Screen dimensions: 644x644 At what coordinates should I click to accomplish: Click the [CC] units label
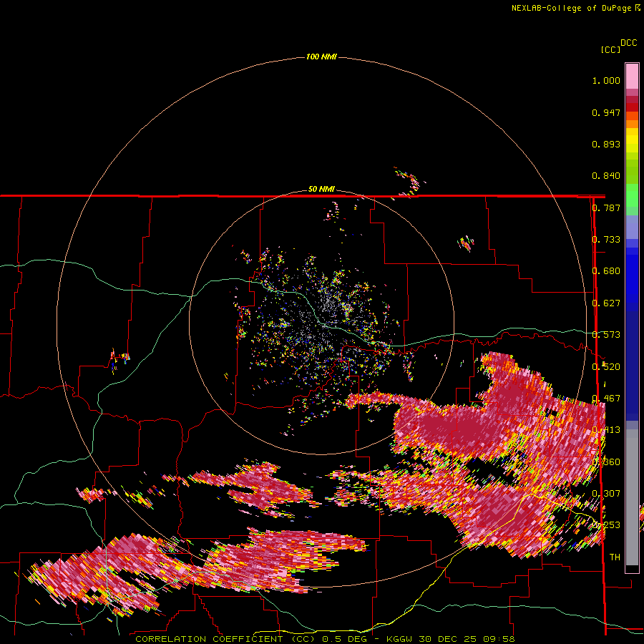[610, 49]
